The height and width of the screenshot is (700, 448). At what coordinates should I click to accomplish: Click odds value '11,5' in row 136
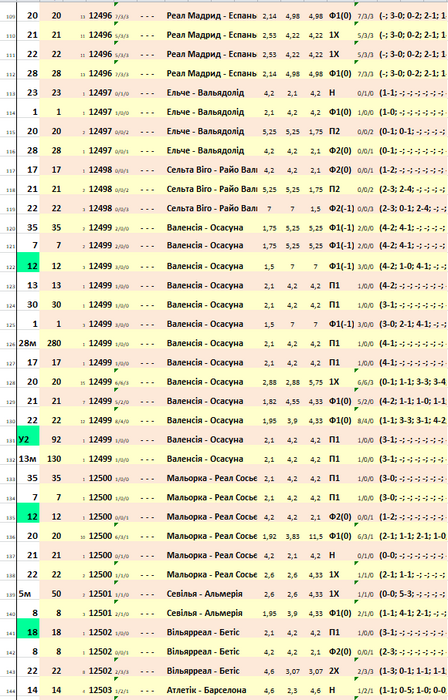(x=315, y=537)
